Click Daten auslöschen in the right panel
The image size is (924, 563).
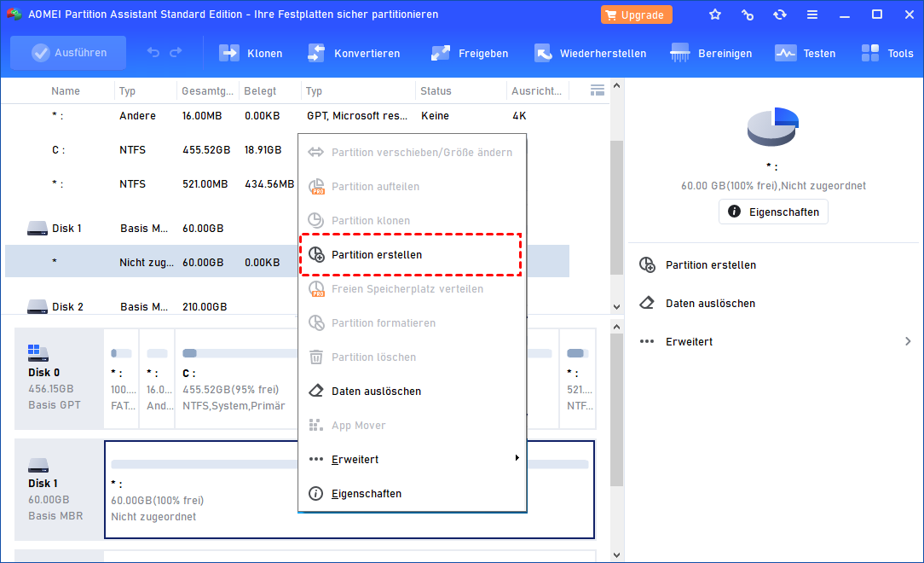[710, 303]
